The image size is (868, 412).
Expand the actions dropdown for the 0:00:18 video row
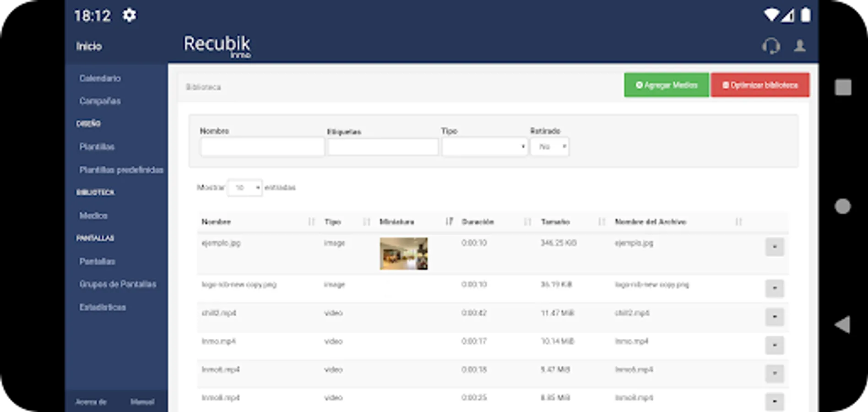(x=775, y=374)
